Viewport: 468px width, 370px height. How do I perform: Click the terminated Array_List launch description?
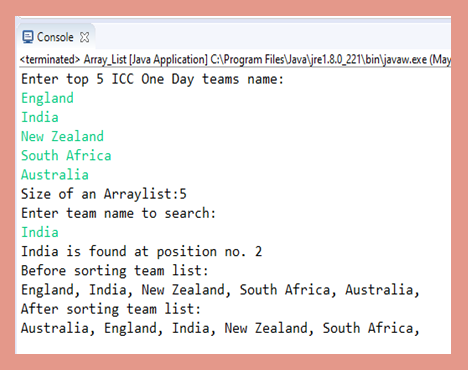tap(235, 60)
